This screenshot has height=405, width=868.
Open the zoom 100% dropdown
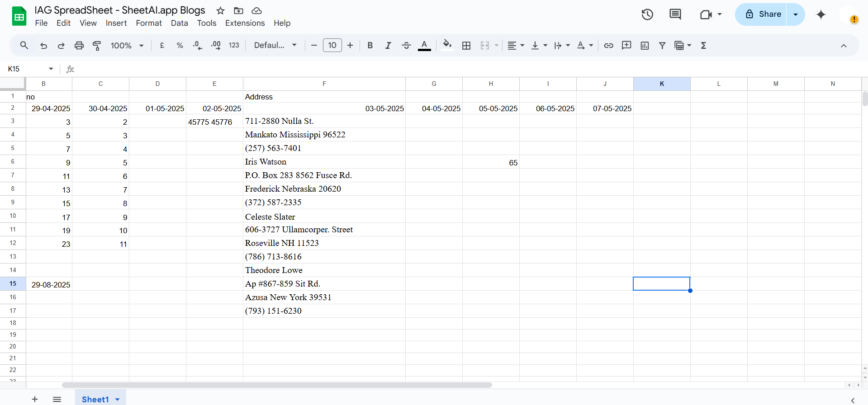click(127, 45)
